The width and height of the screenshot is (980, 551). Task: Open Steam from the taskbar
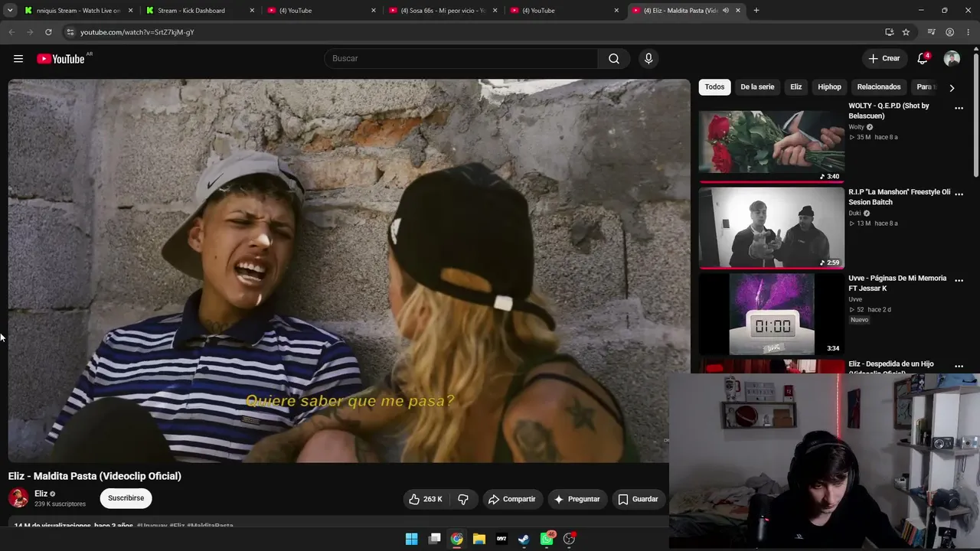[524, 539]
